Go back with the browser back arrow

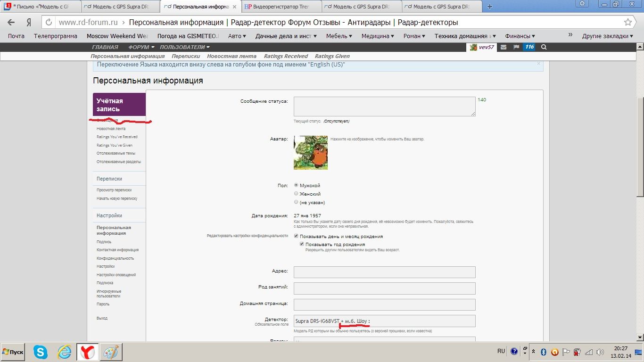pyautogui.click(x=11, y=22)
